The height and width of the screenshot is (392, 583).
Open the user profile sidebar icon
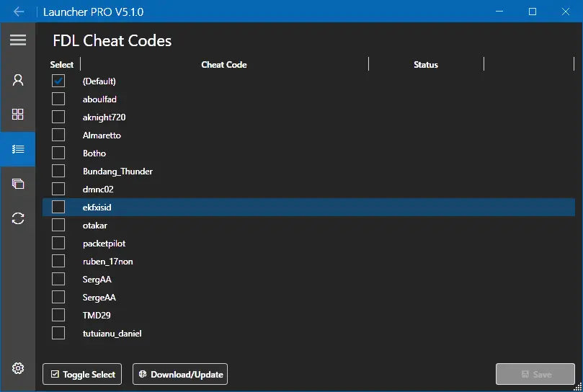(18, 79)
